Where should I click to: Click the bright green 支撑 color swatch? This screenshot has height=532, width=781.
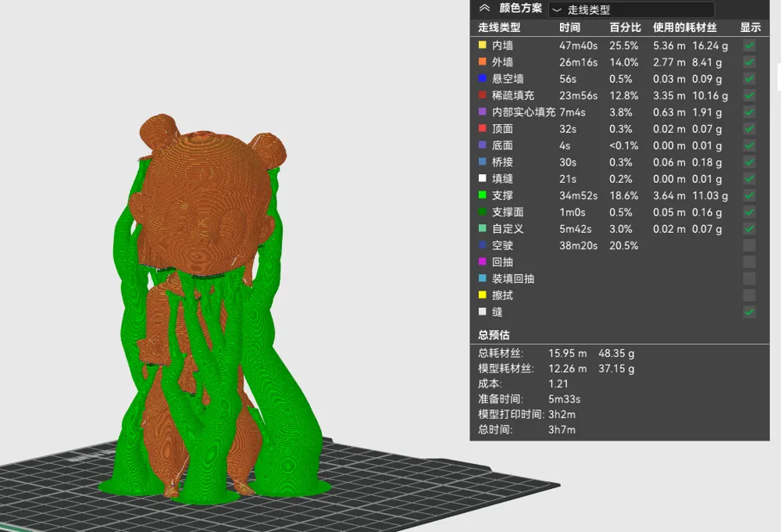click(483, 195)
